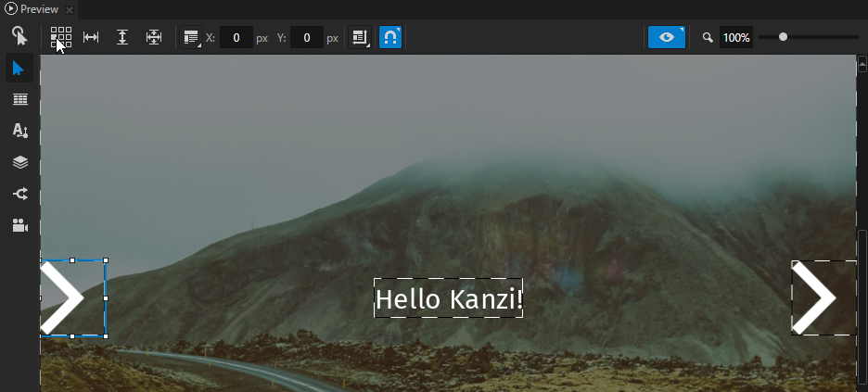This screenshot has height=392, width=868.
Task: Open the alignment options dropdown before X
Action: [191, 38]
